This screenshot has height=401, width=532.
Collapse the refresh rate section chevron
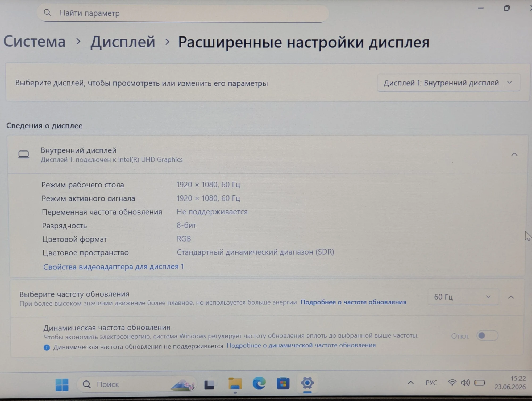tap(511, 297)
